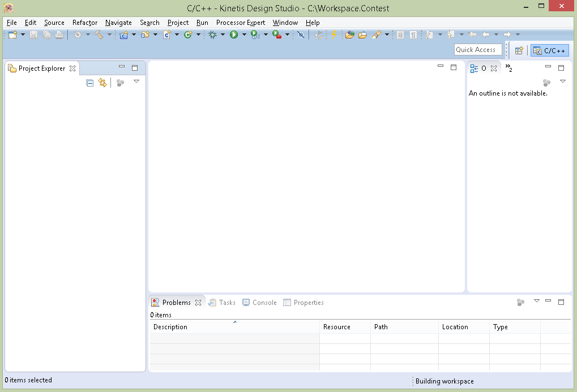Click in the Quick Access field
This screenshot has width=577, height=392.
[477, 49]
